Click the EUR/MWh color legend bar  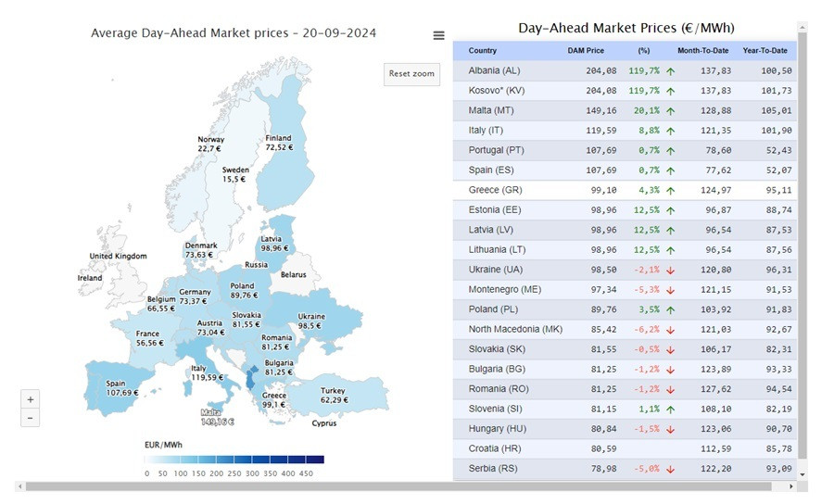[x=234, y=460]
